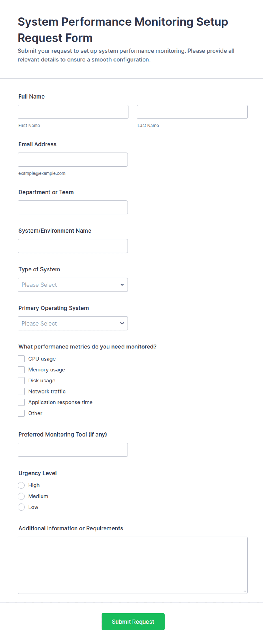Toggle Application response time checkbox

pyautogui.click(x=21, y=402)
